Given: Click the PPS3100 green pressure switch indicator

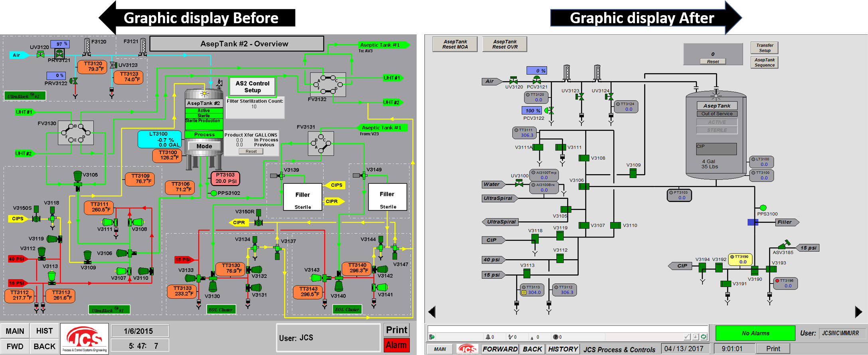Looking at the screenshot, I should point(763,208).
